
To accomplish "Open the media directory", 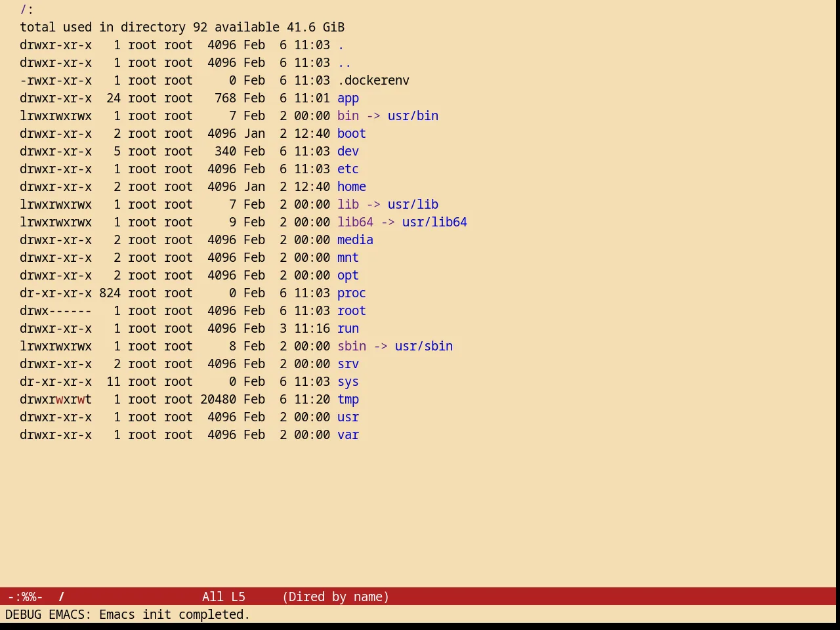I will pos(355,240).
